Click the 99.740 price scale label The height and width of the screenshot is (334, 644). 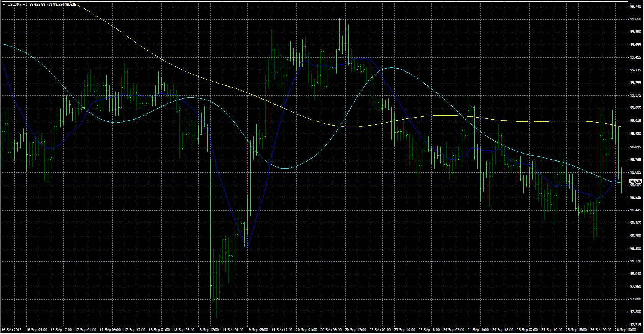[x=635, y=7]
